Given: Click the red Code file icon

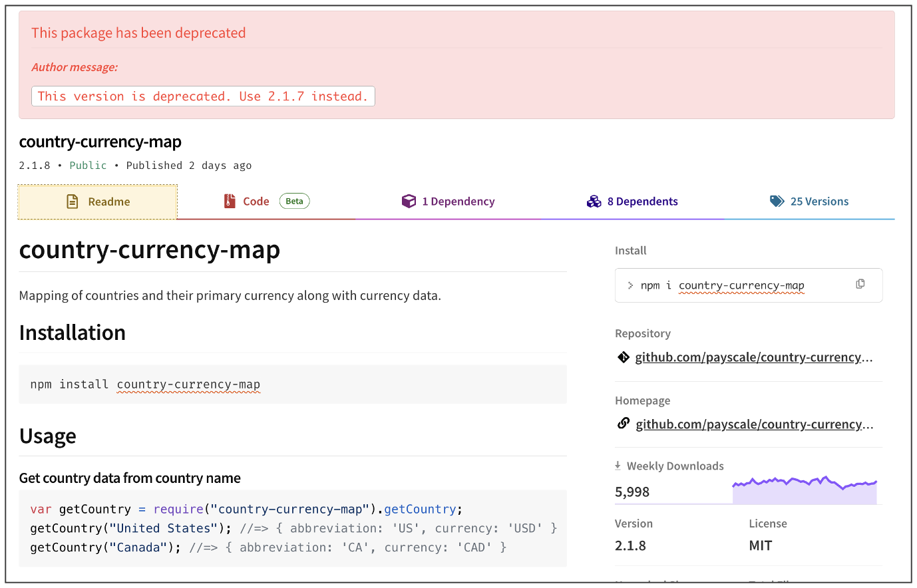Looking at the screenshot, I should pos(230,201).
